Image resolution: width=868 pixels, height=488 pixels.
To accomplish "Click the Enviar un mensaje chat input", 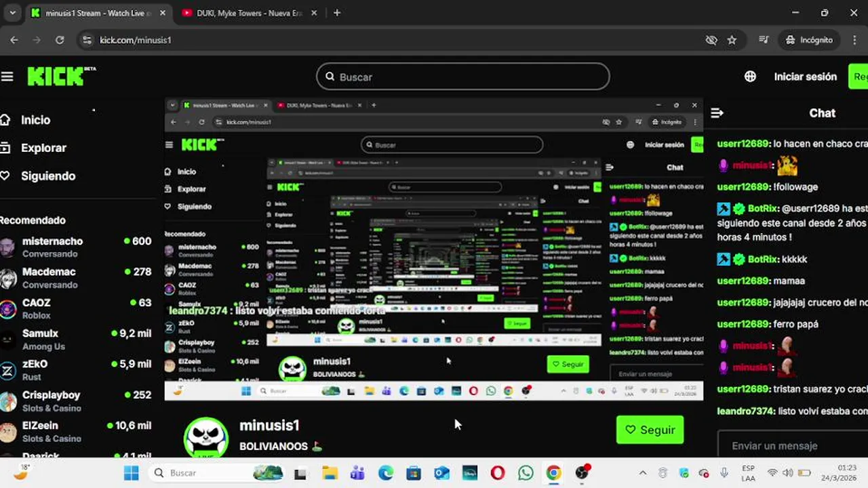I will point(793,445).
